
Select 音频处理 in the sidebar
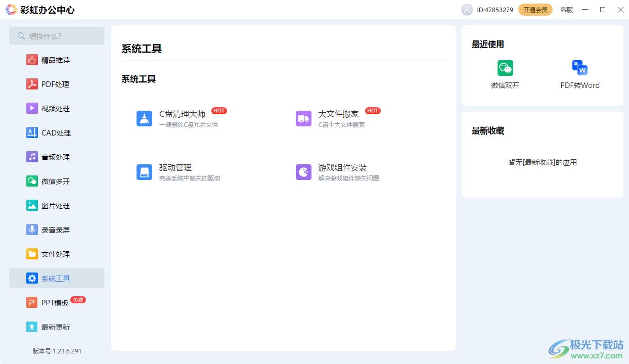[56, 157]
